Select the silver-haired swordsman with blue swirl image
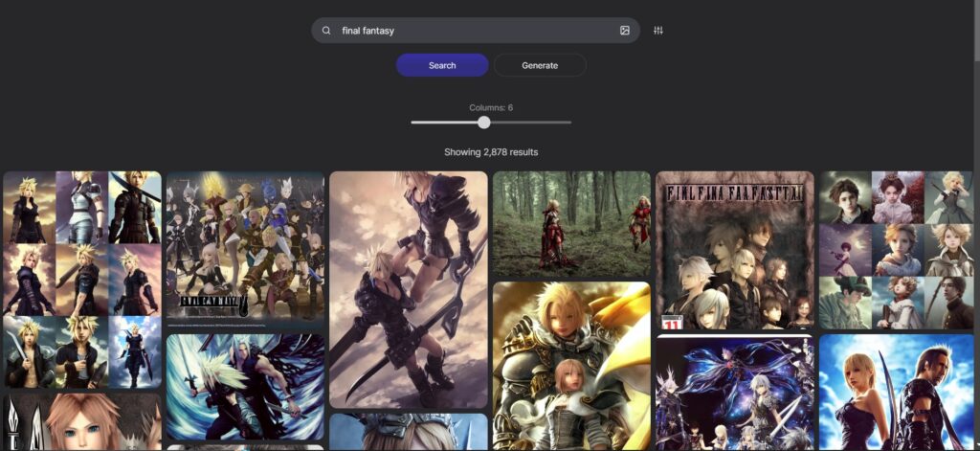This screenshot has width=980, height=451. pos(245,387)
